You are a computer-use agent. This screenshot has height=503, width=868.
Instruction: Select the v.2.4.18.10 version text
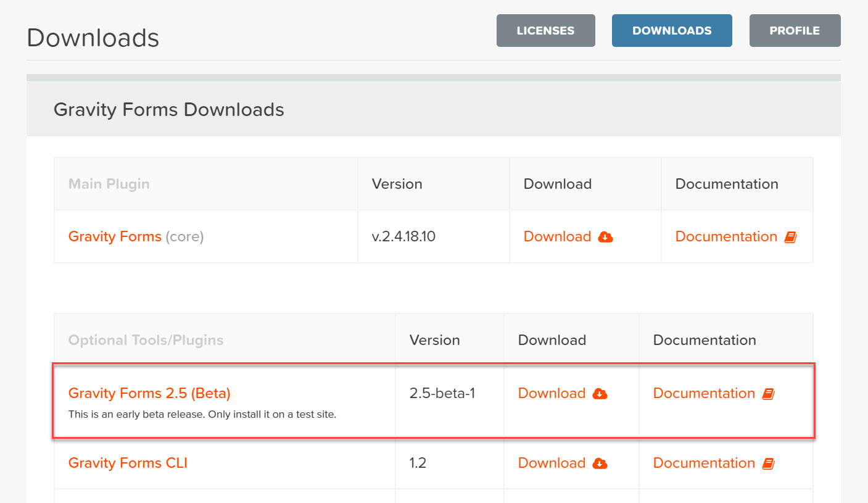click(403, 236)
